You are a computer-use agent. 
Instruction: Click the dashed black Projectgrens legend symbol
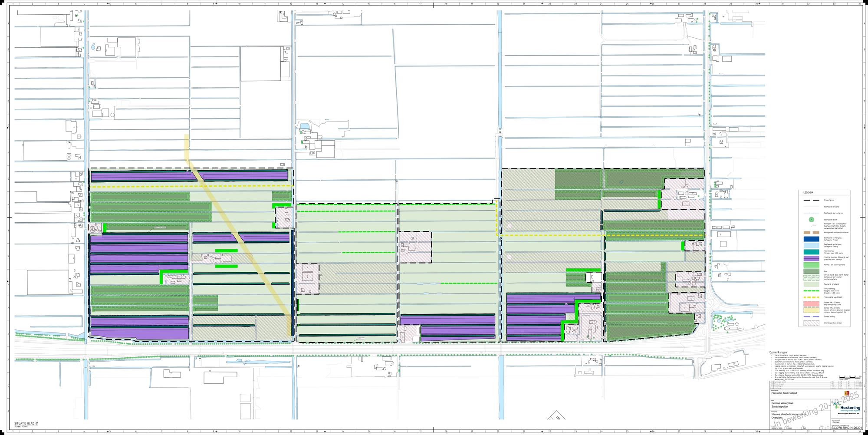click(x=811, y=200)
